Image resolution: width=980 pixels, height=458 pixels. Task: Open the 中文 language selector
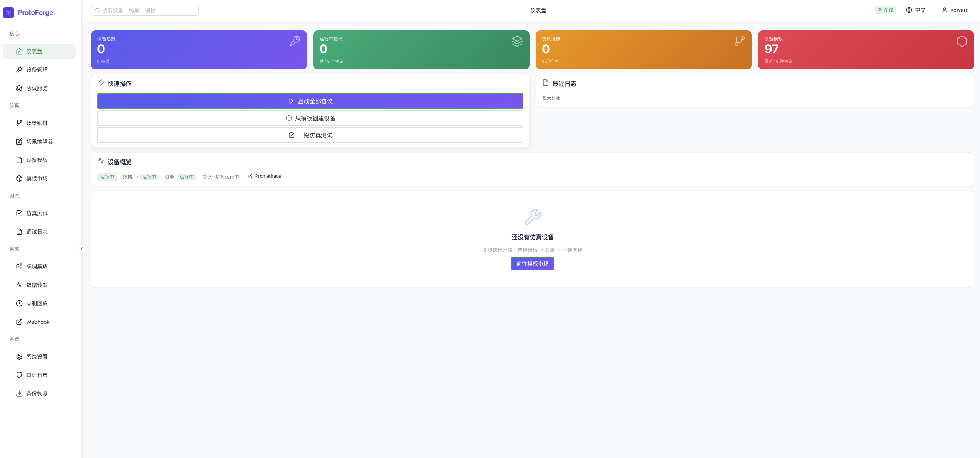click(x=916, y=10)
